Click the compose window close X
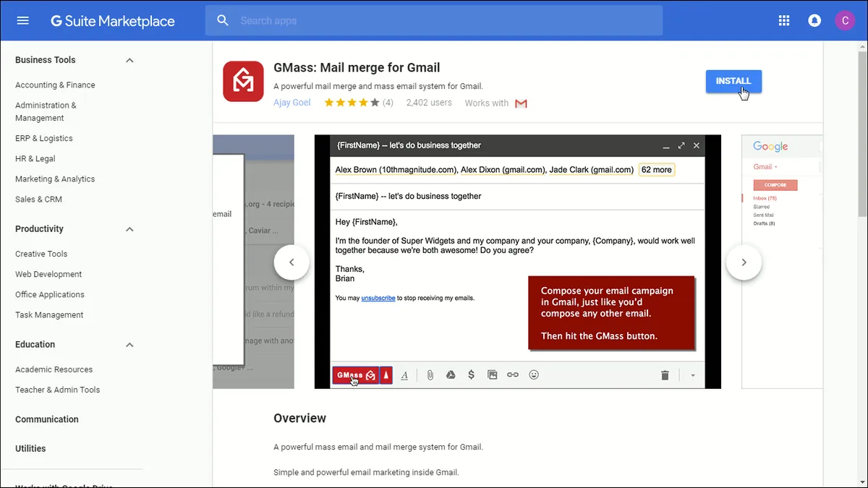868x488 pixels. 697,146
